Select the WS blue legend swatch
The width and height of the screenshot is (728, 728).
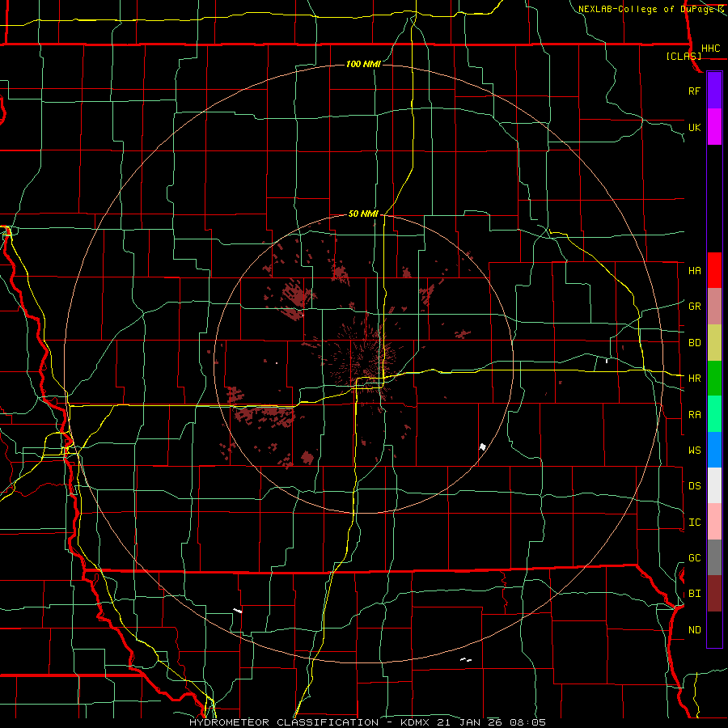point(714,450)
